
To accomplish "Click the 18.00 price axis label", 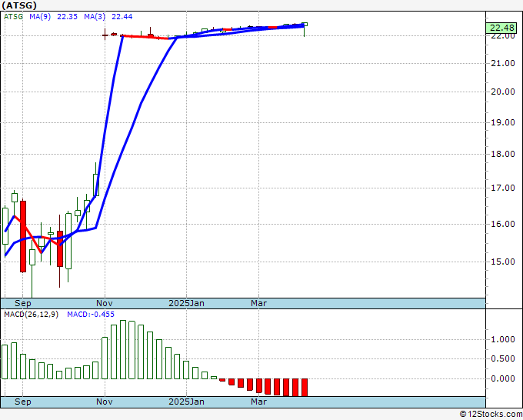I will pos(503,154).
